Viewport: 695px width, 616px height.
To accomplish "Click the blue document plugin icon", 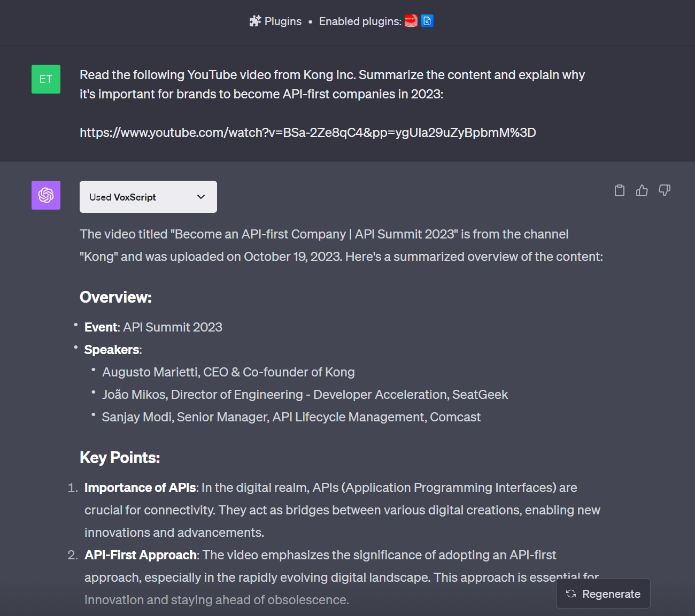I will coord(427,21).
